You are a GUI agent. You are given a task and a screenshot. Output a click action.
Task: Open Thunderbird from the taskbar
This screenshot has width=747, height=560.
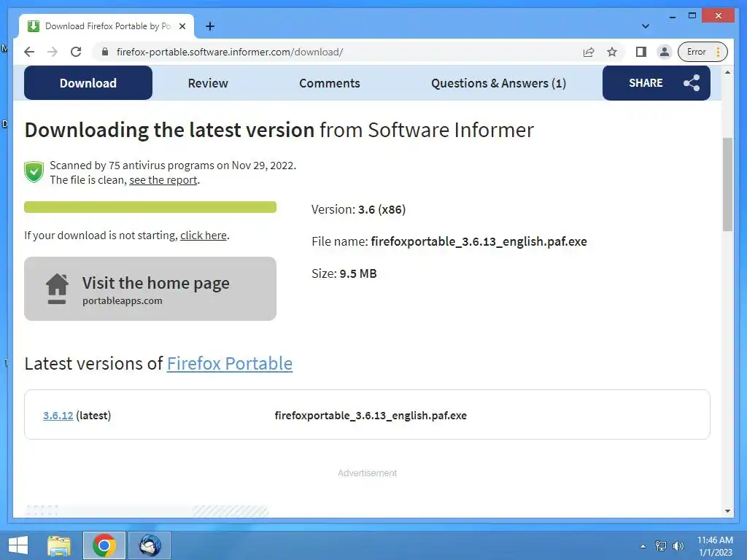150,545
